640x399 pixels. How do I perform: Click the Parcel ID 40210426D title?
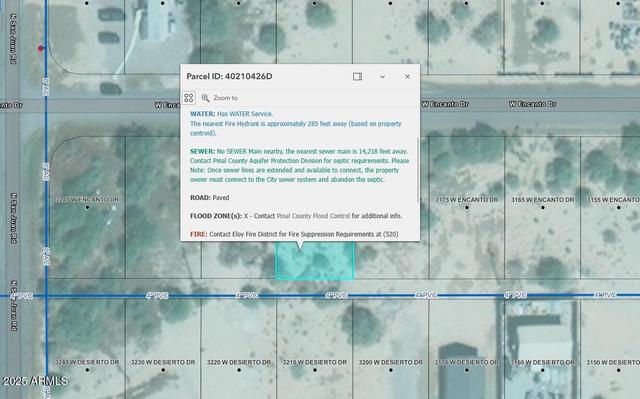point(229,76)
